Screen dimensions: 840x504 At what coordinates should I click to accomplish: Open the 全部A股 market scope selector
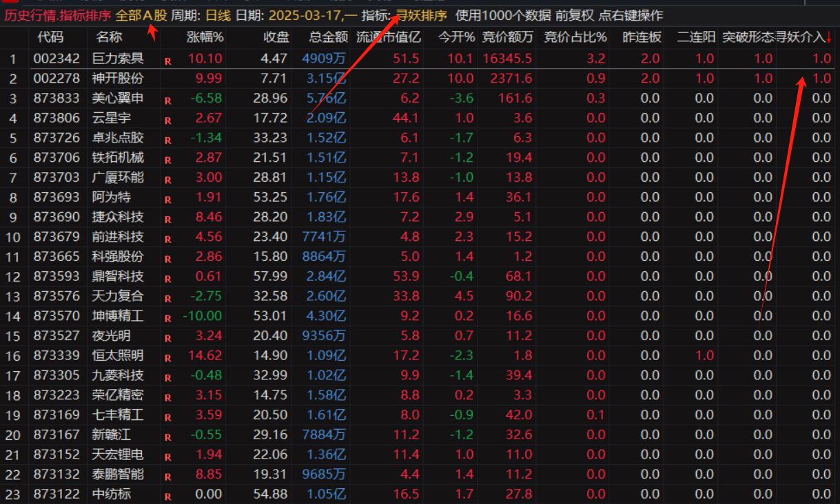[x=141, y=15]
